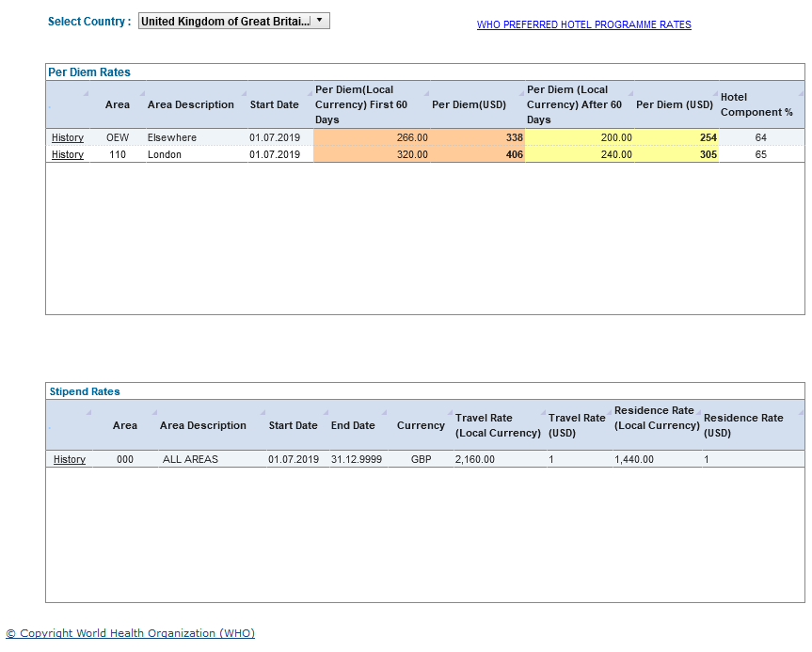This screenshot has width=812, height=652.
Task: Sort Stipend table by Area Description header
Action: pos(203,425)
